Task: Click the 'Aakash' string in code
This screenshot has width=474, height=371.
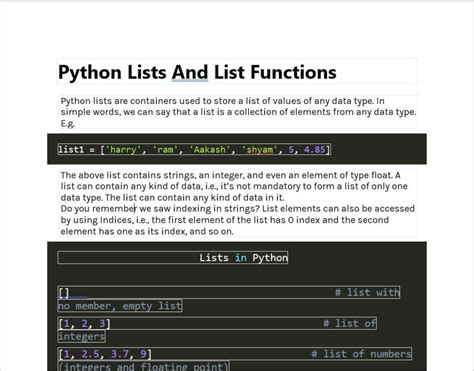Action: pos(210,149)
